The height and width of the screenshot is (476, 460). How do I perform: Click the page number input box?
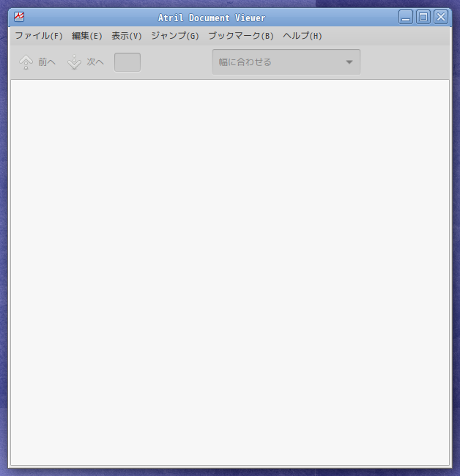(x=127, y=62)
